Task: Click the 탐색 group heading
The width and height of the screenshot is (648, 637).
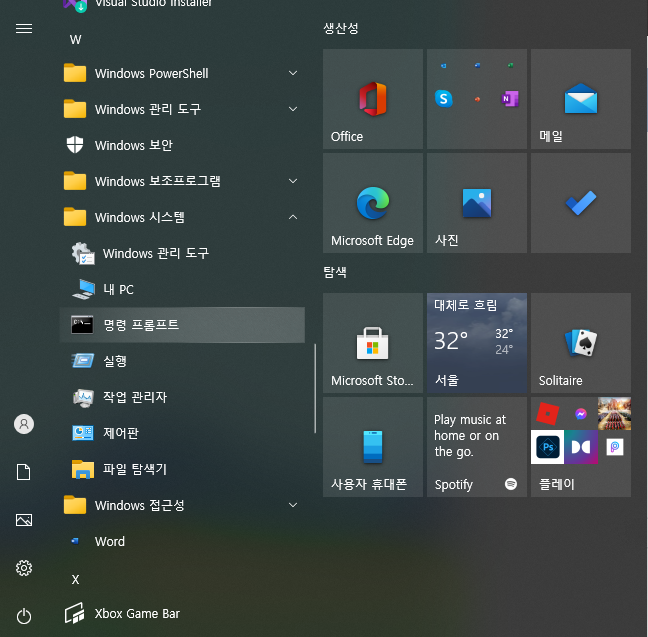Action: pos(335,272)
